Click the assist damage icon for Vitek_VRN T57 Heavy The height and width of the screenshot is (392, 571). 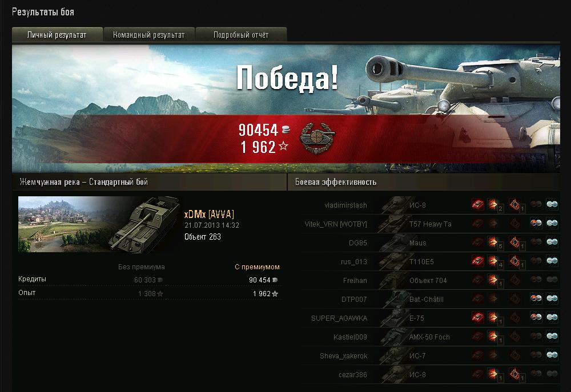coord(536,223)
